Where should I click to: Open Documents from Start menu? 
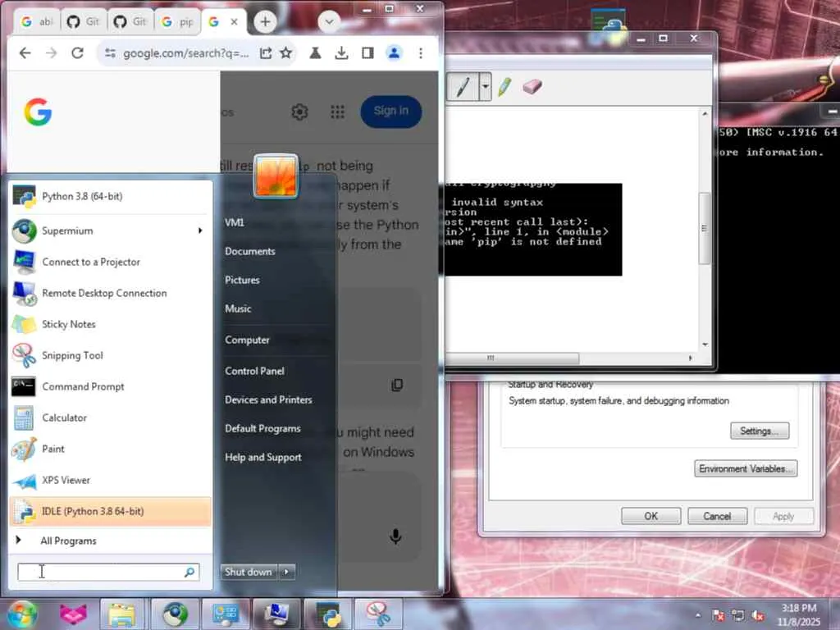click(x=249, y=251)
